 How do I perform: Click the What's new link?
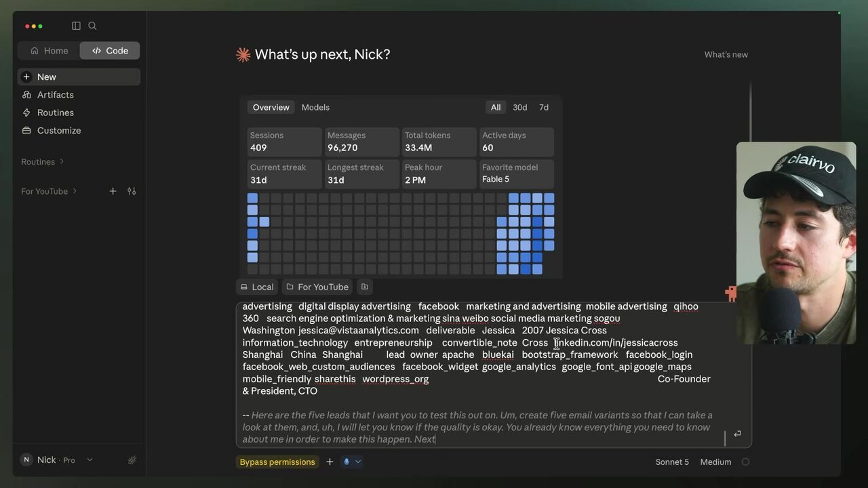(x=726, y=54)
